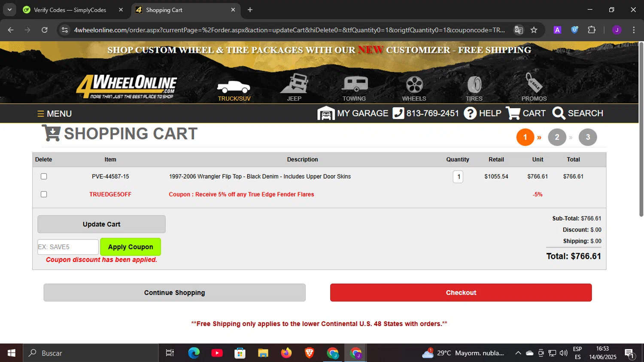Screen dimensions: 644x362
Task: Open the Jeep category icon
Action: pyautogui.click(x=294, y=88)
